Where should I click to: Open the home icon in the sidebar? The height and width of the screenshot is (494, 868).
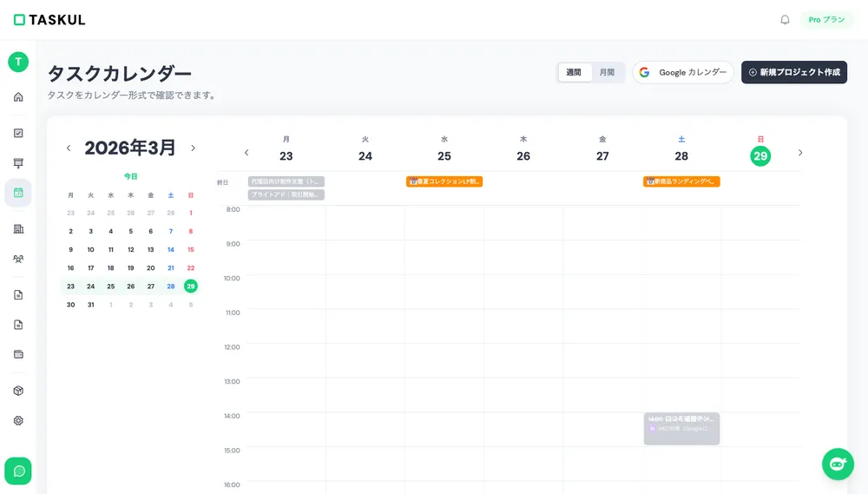tap(18, 96)
